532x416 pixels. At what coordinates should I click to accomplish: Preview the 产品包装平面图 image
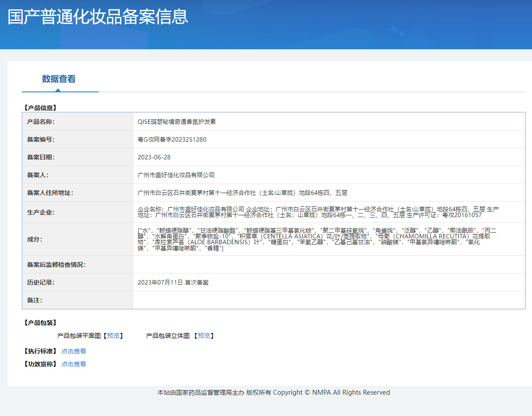point(113,336)
